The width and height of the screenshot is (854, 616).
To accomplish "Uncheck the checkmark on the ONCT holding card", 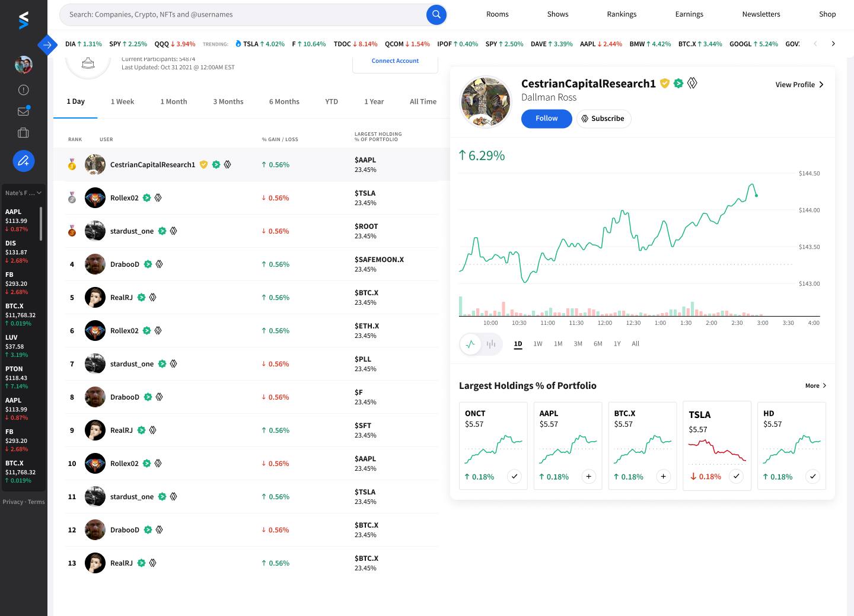I will (x=514, y=476).
